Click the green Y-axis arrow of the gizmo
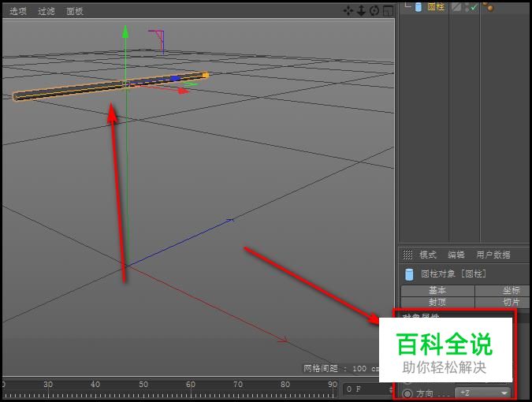 pos(125,32)
